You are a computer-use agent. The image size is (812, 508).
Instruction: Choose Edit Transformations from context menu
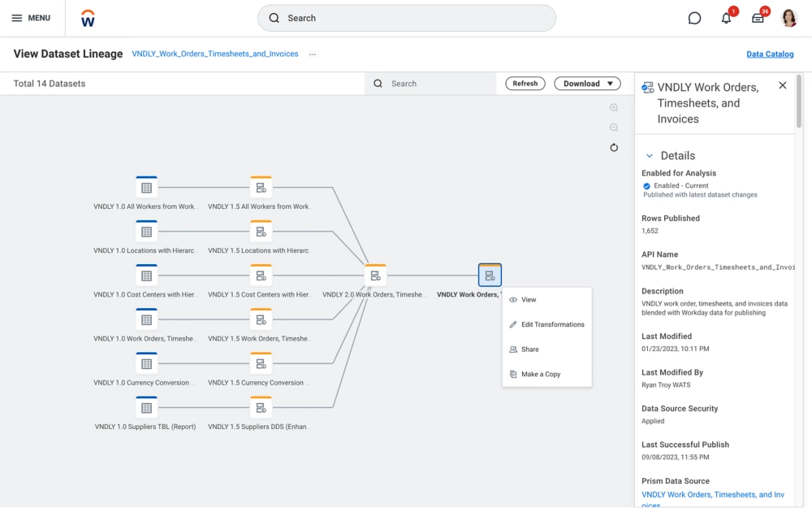click(x=552, y=324)
